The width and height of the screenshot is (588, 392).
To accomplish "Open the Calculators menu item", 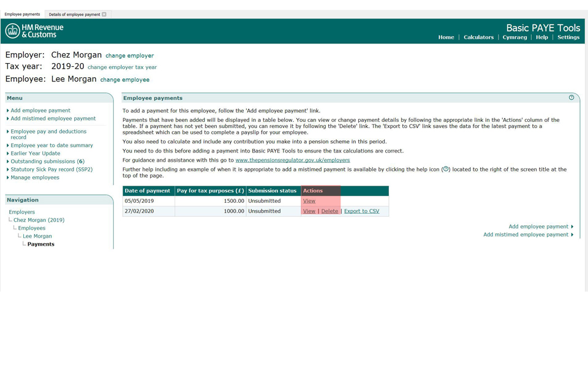I will (478, 37).
